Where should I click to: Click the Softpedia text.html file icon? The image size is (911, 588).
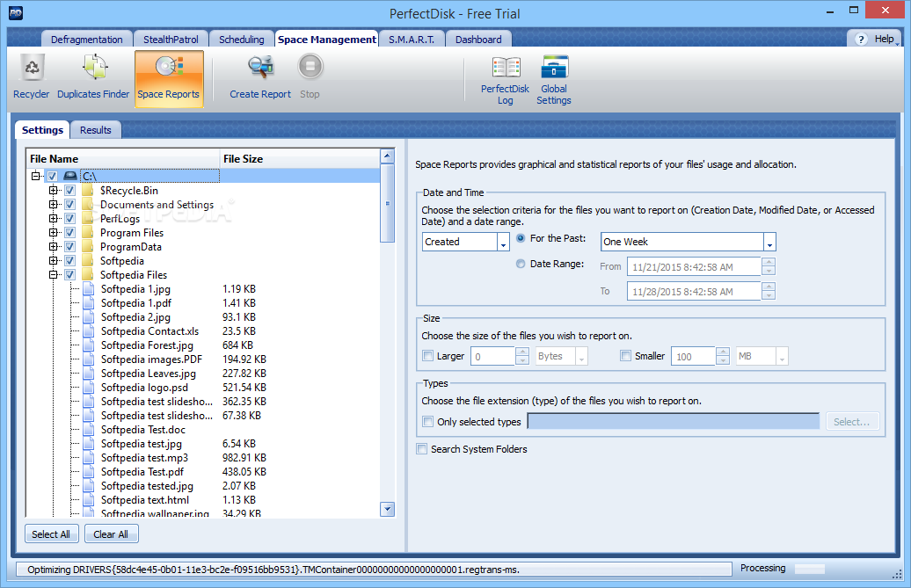[x=88, y=500]
